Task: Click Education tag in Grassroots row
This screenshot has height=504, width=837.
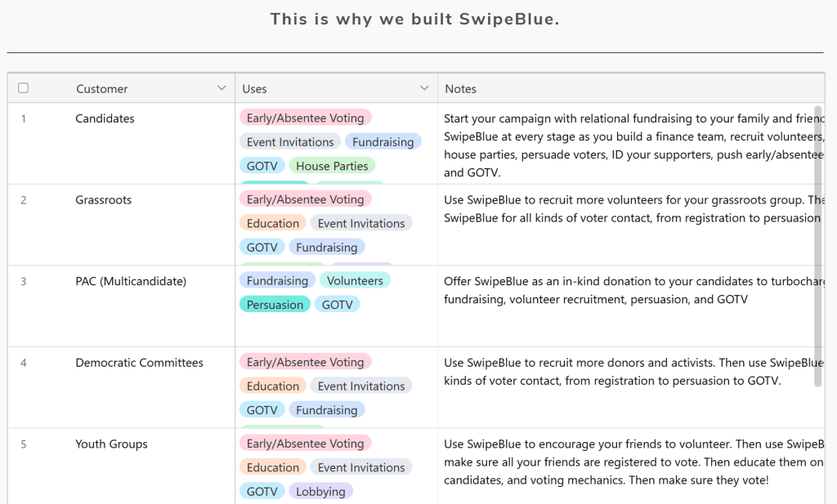Action: click(273, 224)
